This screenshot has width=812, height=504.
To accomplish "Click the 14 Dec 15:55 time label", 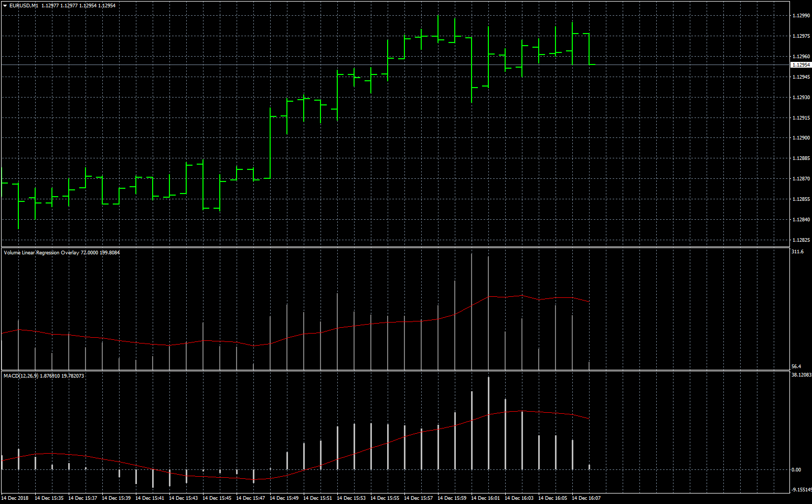I will click(384, 498).
